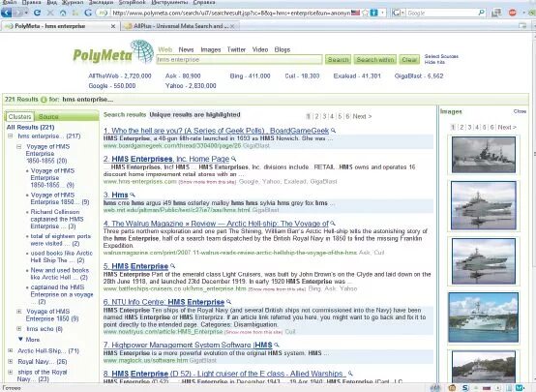
Task: Click magnifier icon next to result 3 Hms
Action: click(x=133, y=195)
